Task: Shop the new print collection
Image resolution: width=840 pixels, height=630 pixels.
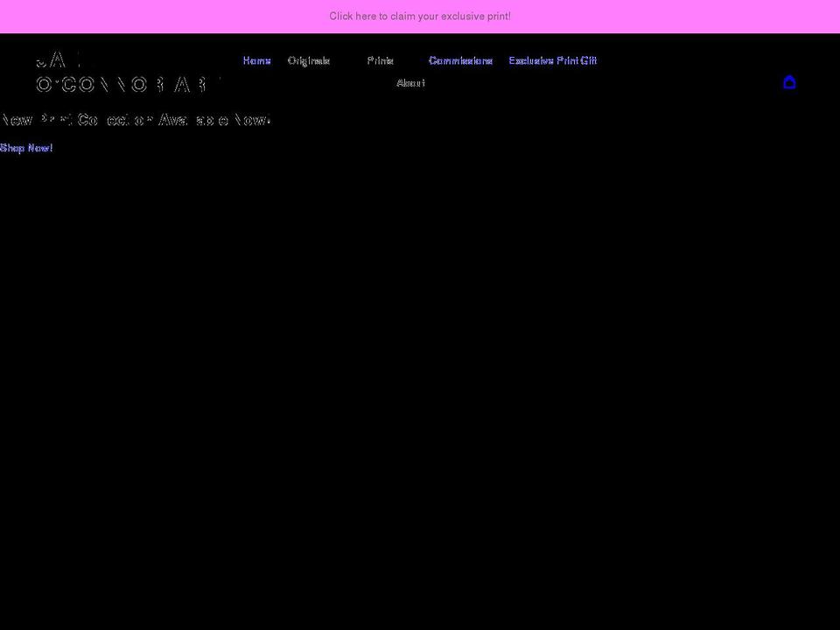Action: click(x=26, y=148)
